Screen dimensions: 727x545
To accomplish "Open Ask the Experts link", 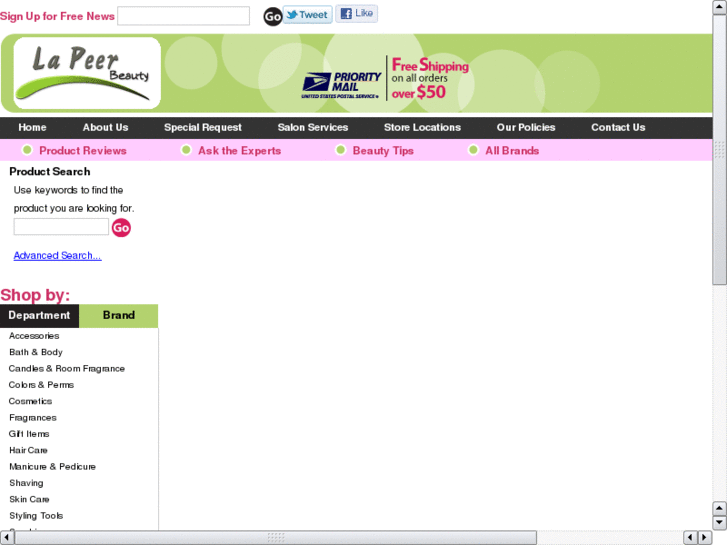I will 240,151.
